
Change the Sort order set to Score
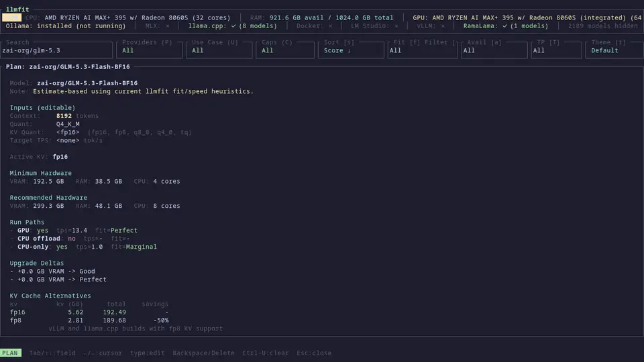click(351, 50)
